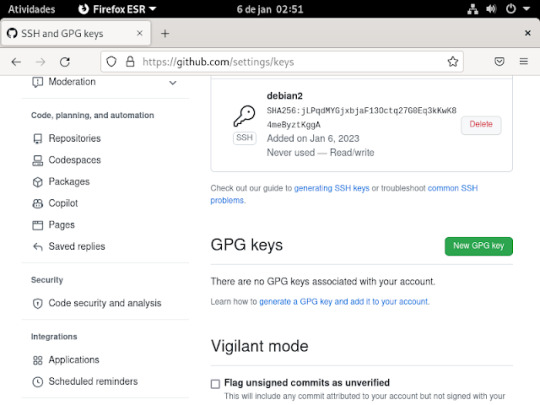Open Repositories in the settings sidebar
540x405 pixels.
[74, 138]
